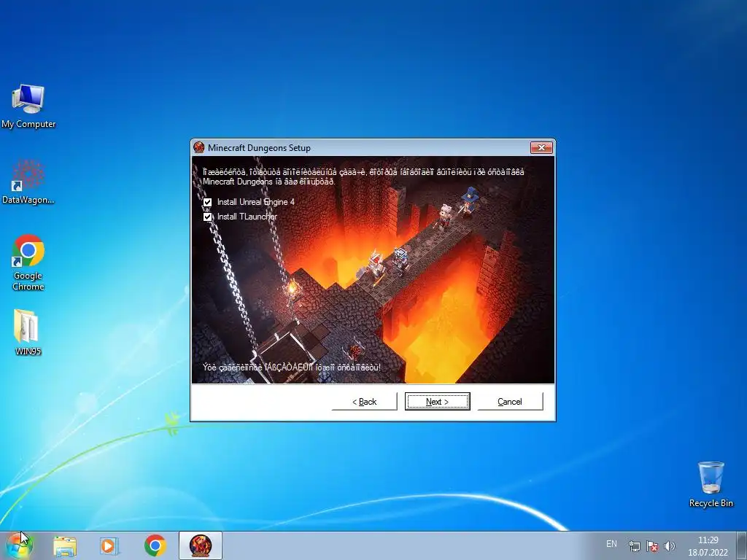The width and height of the screenshot is (747, 560).
Task: Click the Show desktop strip
Action: [x=742, y=545]
